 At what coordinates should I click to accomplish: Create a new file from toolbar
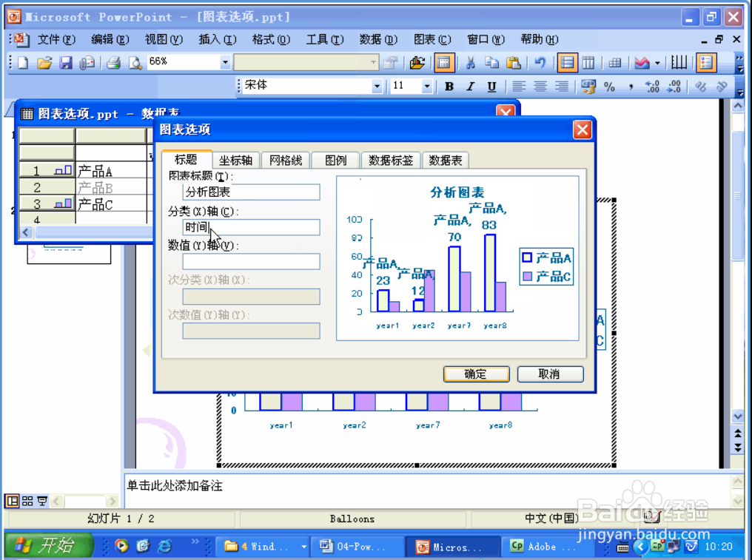pos(23,63)
